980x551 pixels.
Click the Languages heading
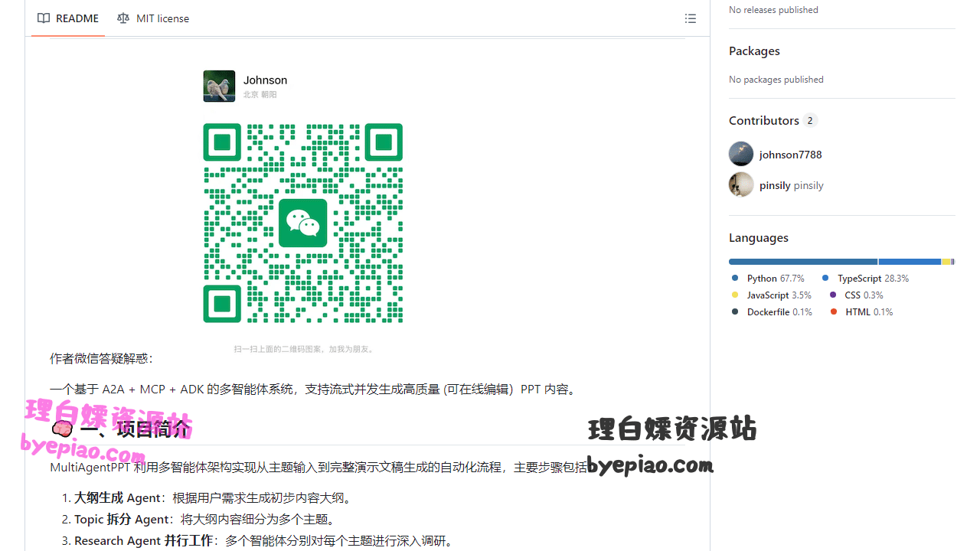759,238
